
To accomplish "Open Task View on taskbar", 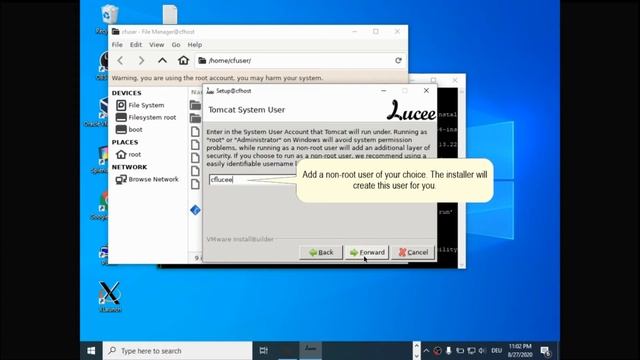I will click(264, 351).
